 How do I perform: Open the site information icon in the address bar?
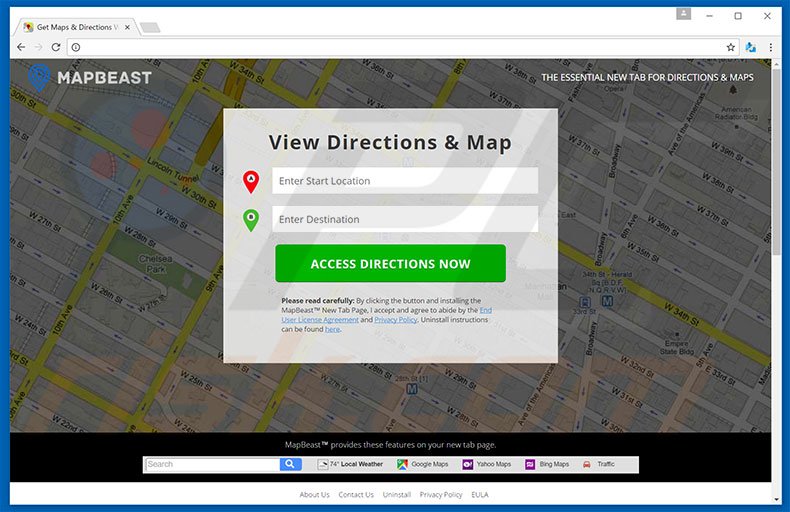click(x=76, y=47)
